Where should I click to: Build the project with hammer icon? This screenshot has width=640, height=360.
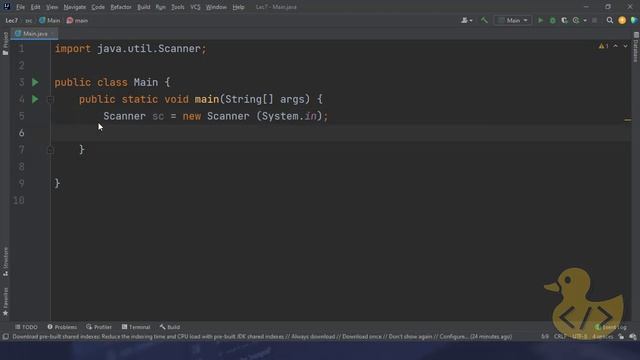coord(484,20)
